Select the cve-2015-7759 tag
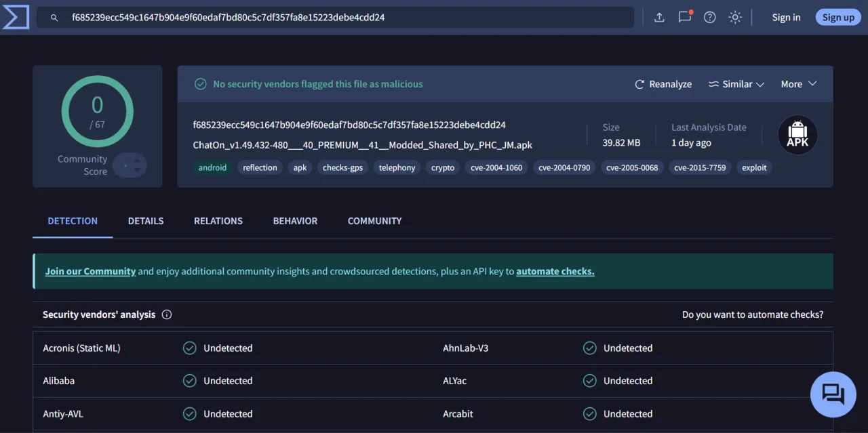Viewport: 868px width, 433px height. coord(700,167)
